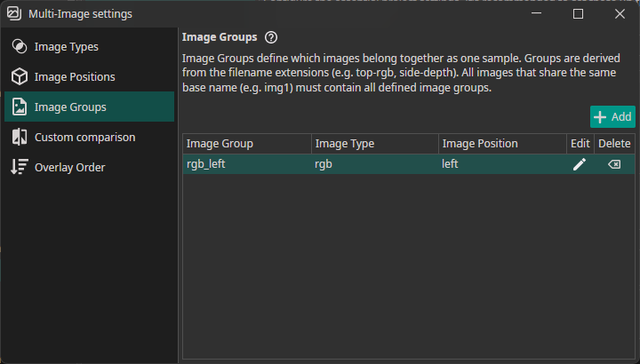The image size is (640, 364).
Task: Select the rgb image type cell
Action: (375, 164)
